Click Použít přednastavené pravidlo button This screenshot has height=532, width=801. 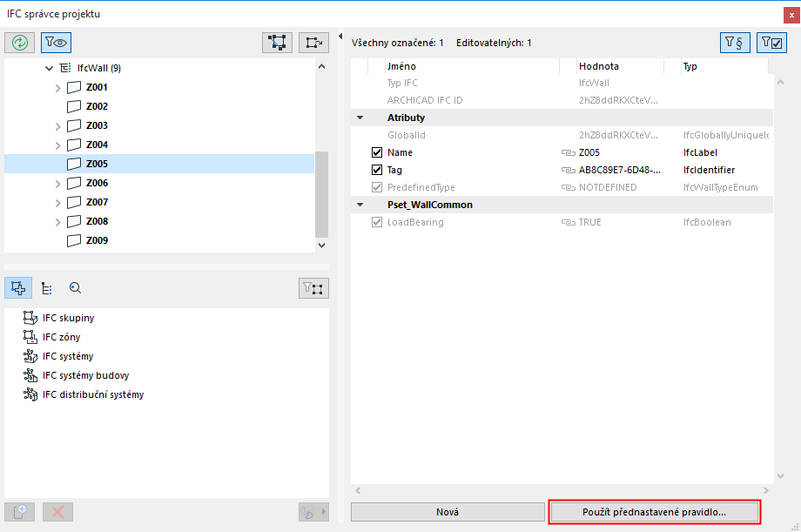654,512
